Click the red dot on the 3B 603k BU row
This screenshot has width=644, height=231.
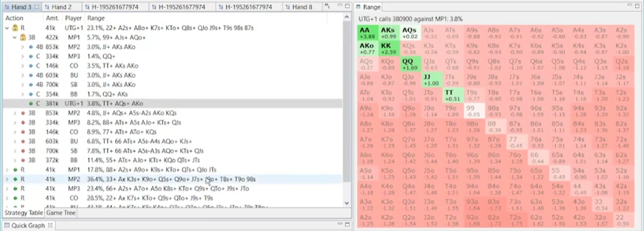pyautogui.click(x=23, y=141)
